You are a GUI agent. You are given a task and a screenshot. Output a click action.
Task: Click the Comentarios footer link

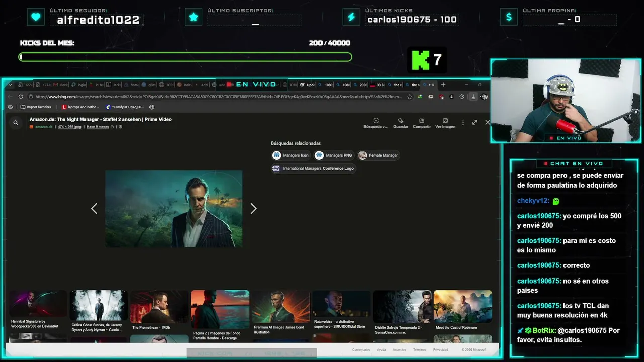[361, 350]
